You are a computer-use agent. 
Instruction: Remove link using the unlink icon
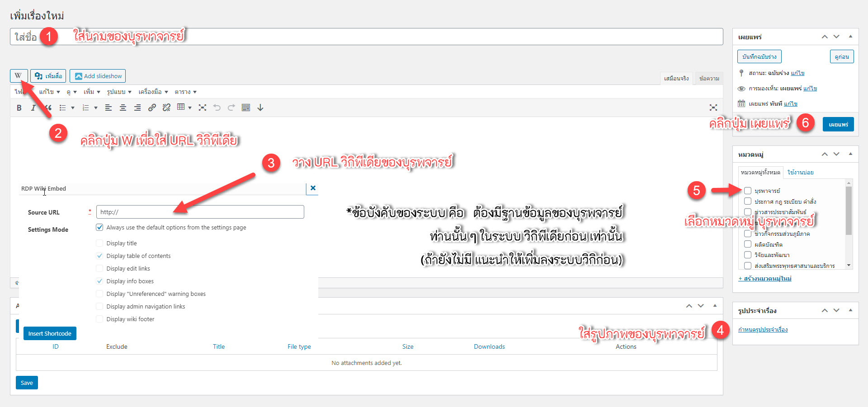click(x=166, y=108)
